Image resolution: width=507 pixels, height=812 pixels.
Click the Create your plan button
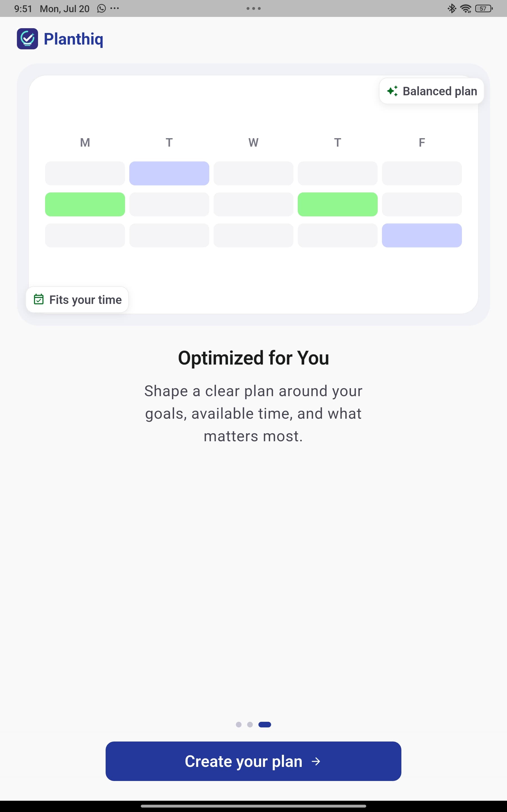point(253,761)
